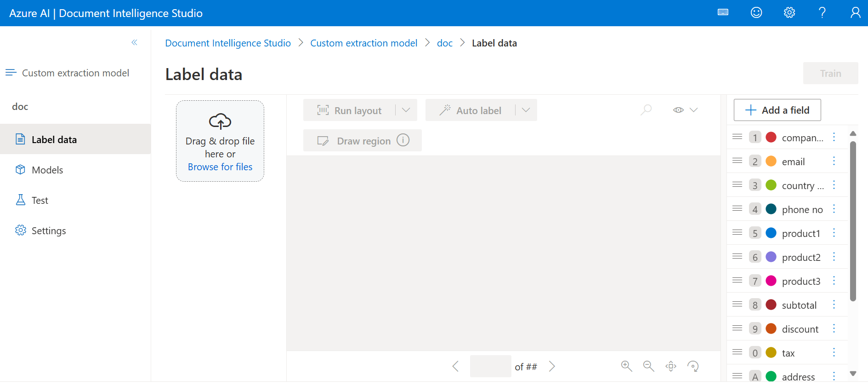Screen dimensions: 868x386
Task: Click the Draw region info icon
Action: pyautogui.click(x=403, y=140)
